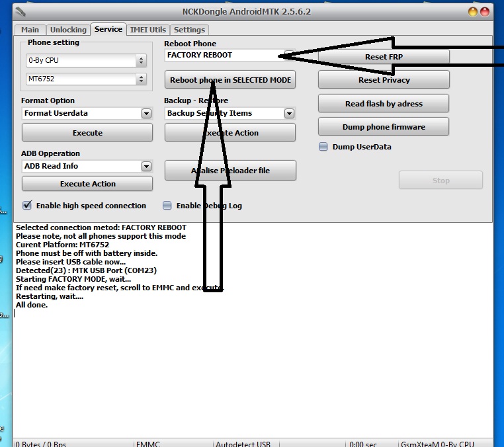Image resolution: width=504 pixels, height=447 pixels.
Task: Click the '0 Bytes / 0 Bps' status entry
Action: coord(41,444)
